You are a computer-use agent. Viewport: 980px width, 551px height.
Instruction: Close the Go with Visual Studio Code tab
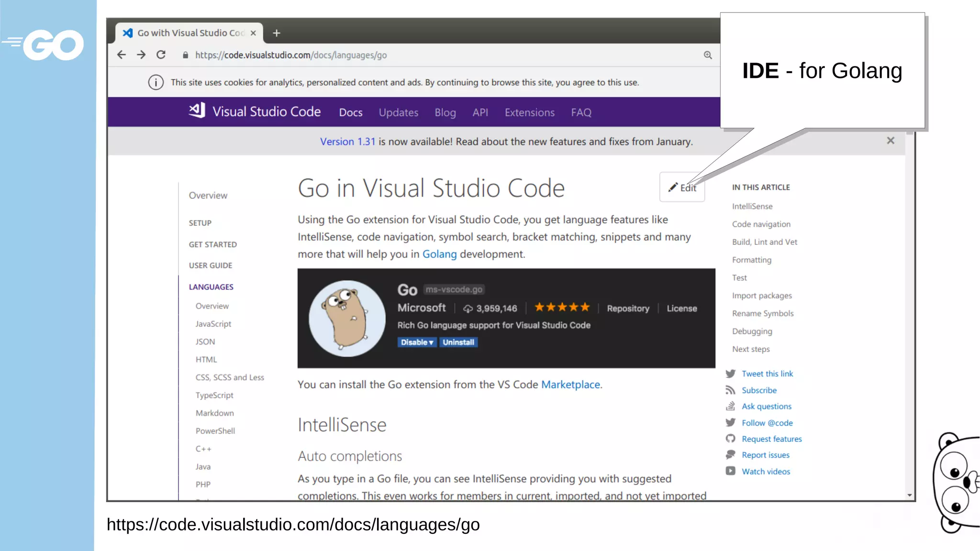pyautogui.click(x=253, y=33)
